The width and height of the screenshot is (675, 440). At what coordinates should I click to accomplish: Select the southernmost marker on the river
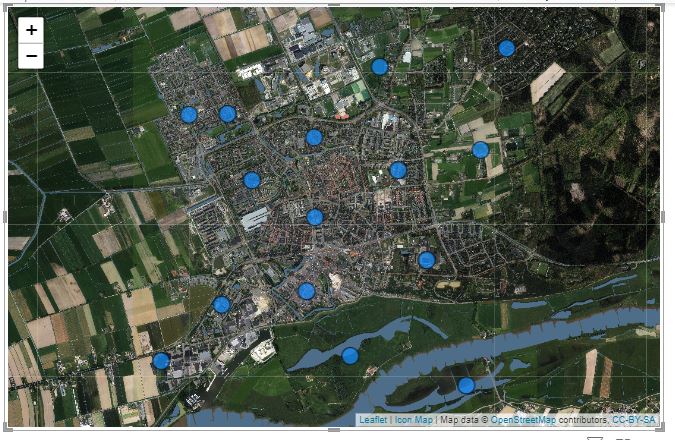tap(466, 385)
